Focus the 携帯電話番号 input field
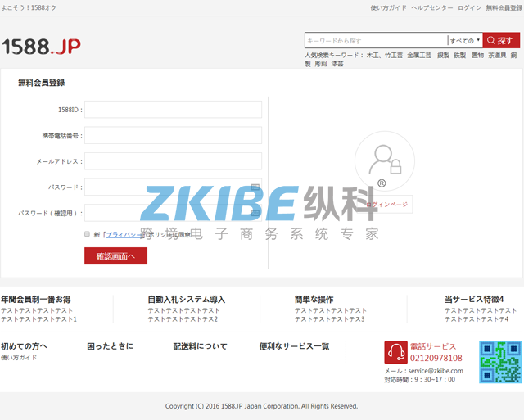The width and height of the screenshot is (524, 420). tap(173, 135)
